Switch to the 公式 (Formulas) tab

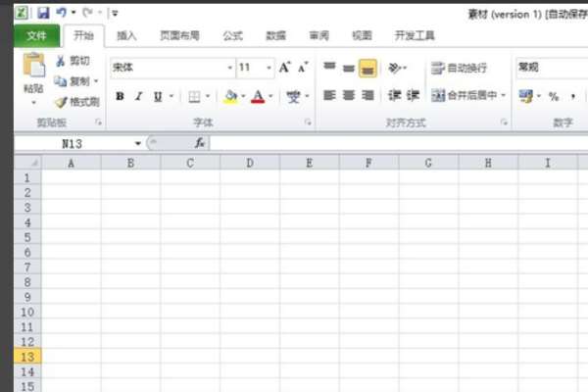233,35
